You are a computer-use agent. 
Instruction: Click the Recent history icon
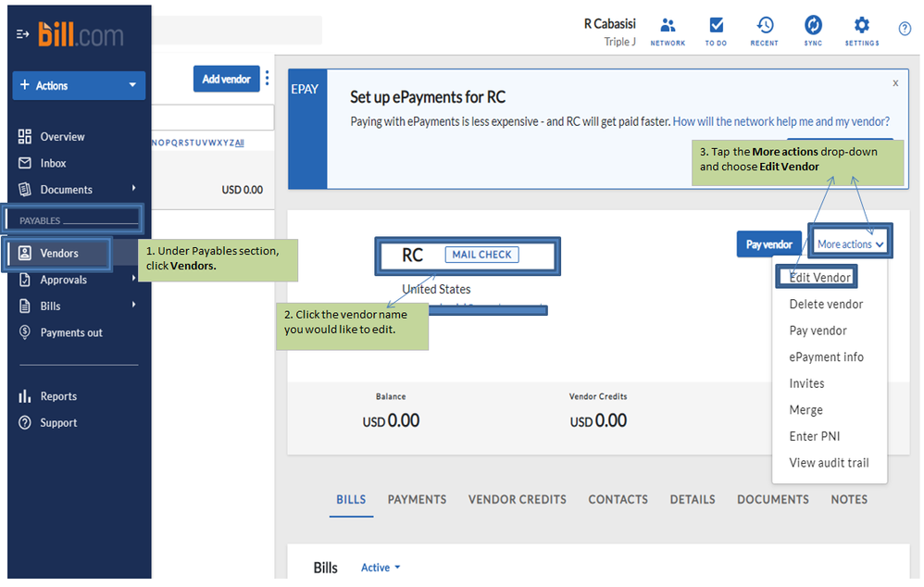click(765, 26)
